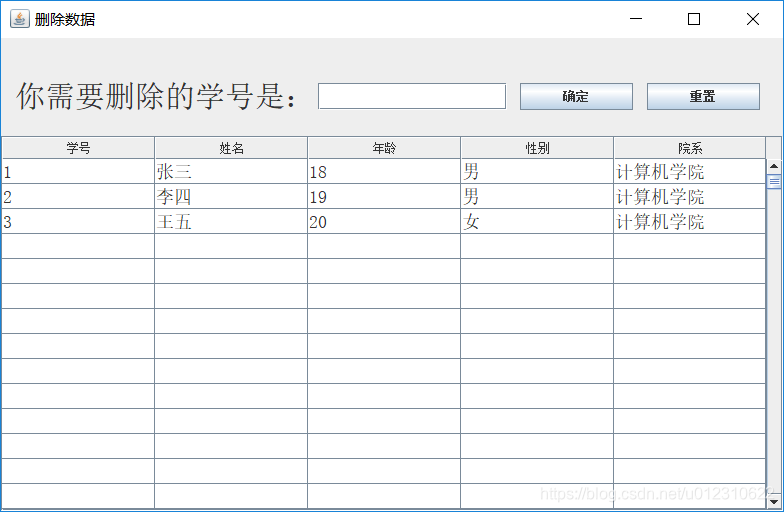
Task: Click the Java icon in the title bar
Action: tap(20, 19)
